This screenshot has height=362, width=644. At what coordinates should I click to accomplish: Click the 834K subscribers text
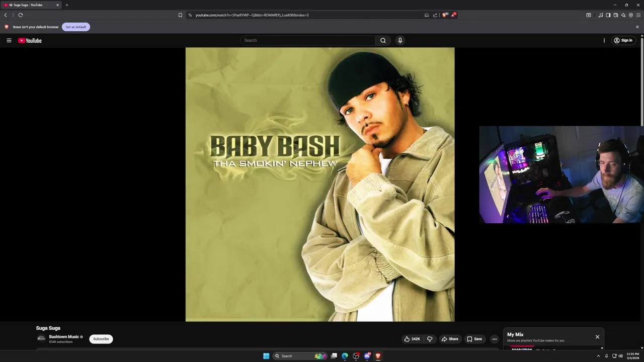(x=61, y=342)
